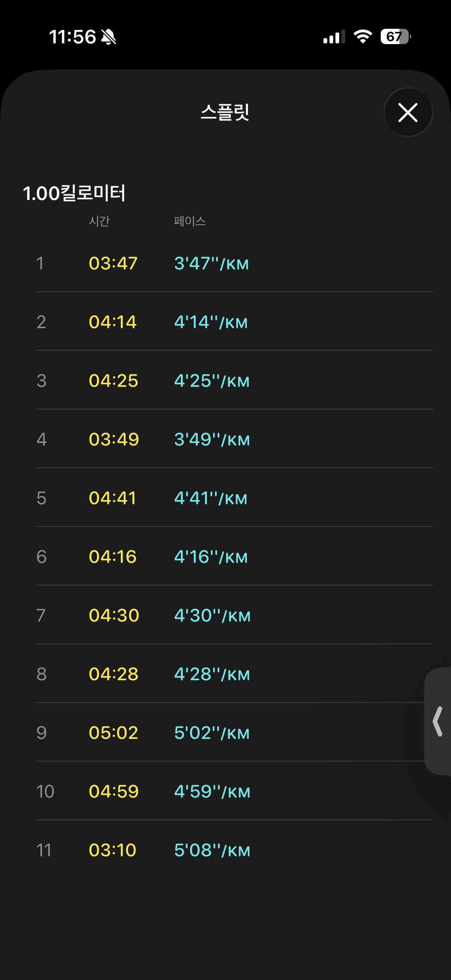
Task: Tap split 11 time 03:10
Action: coord(112,850)
